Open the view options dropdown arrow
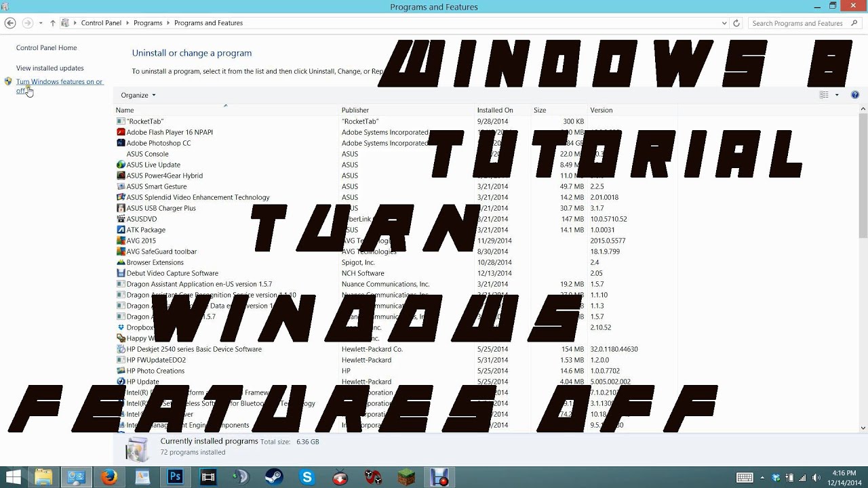This screenshot has width=868, height=488. 837,95
